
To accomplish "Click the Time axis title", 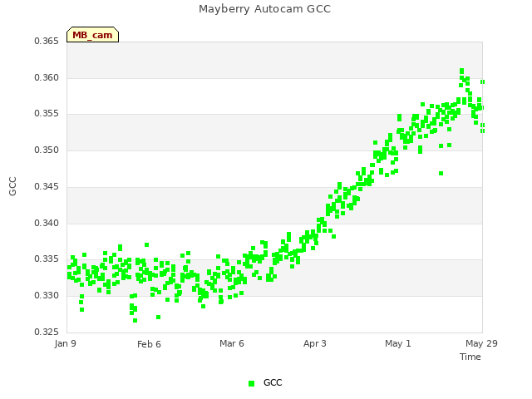I will (x=470, y=357).
